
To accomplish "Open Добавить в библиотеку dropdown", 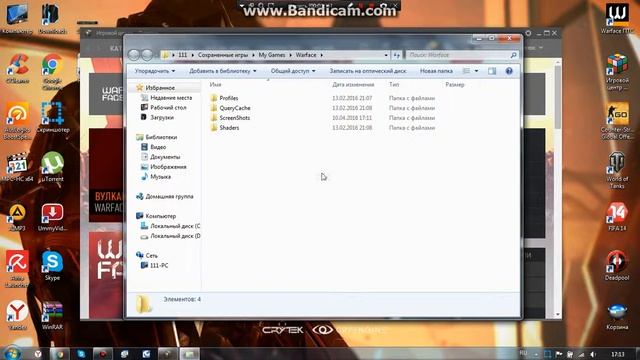I will (223, 71).
